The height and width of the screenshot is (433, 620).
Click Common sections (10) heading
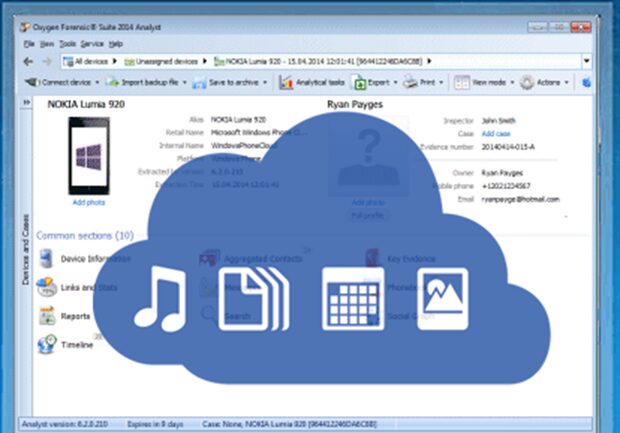point(85,236)
